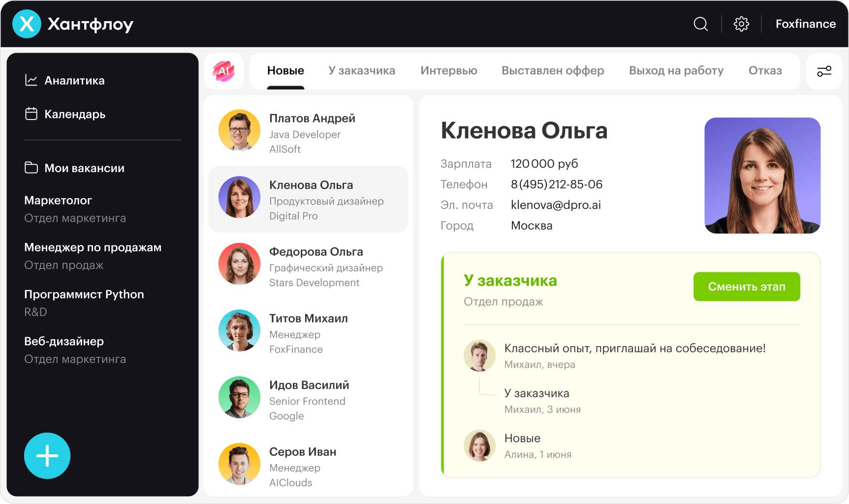Viewport: 849px width, 504px height.
Task: Switch to the У заказчика tab
Action: [362, 70]
